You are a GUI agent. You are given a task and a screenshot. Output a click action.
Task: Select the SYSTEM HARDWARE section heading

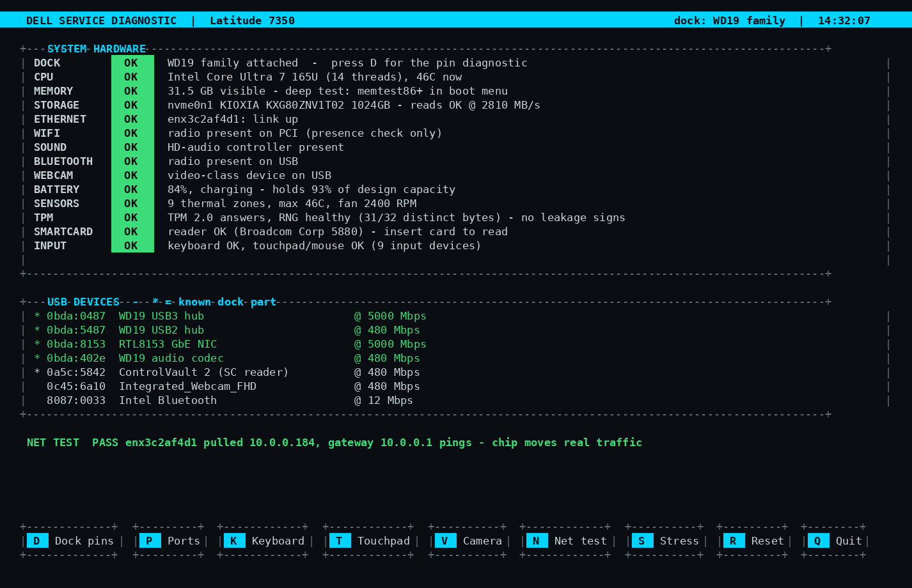[x=97, y=49]
